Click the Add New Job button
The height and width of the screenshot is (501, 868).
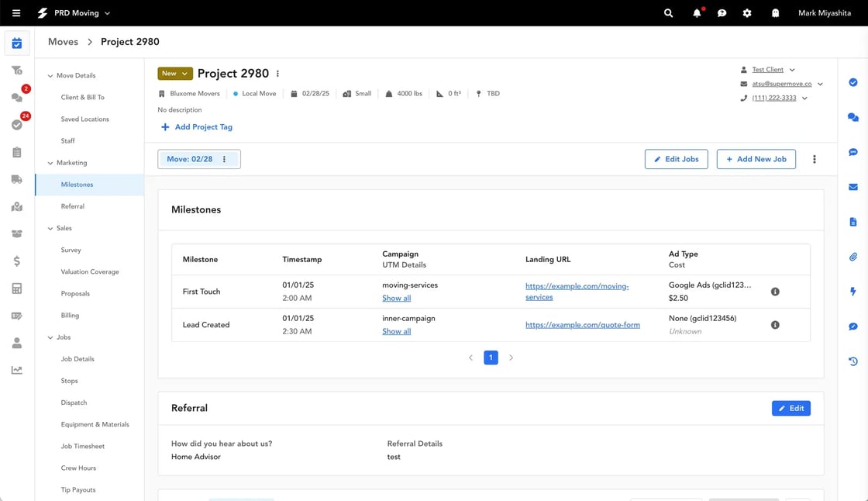tap(756, 159)
